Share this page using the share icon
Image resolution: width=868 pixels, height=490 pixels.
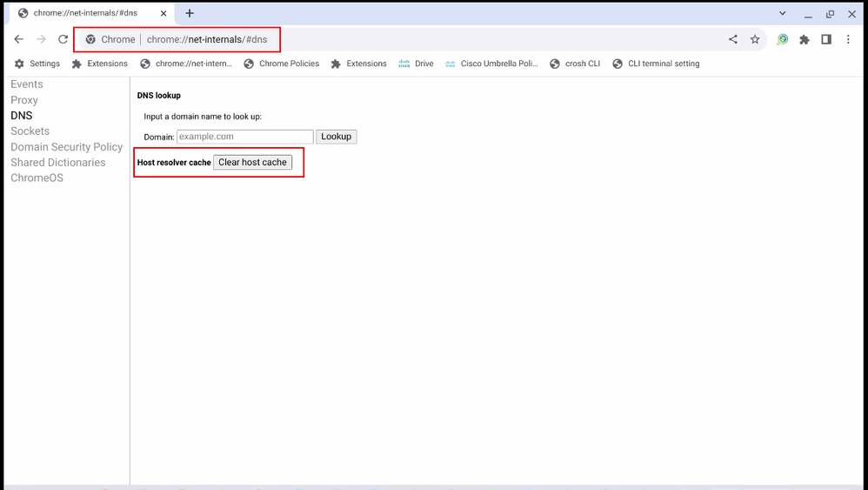733,39
